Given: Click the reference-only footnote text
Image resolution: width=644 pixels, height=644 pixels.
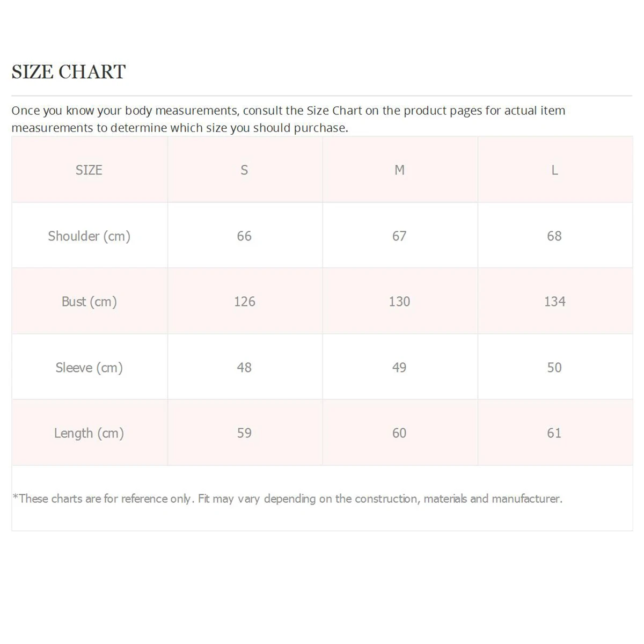Looking at the screenshot, I should click(x=288, y=499).
